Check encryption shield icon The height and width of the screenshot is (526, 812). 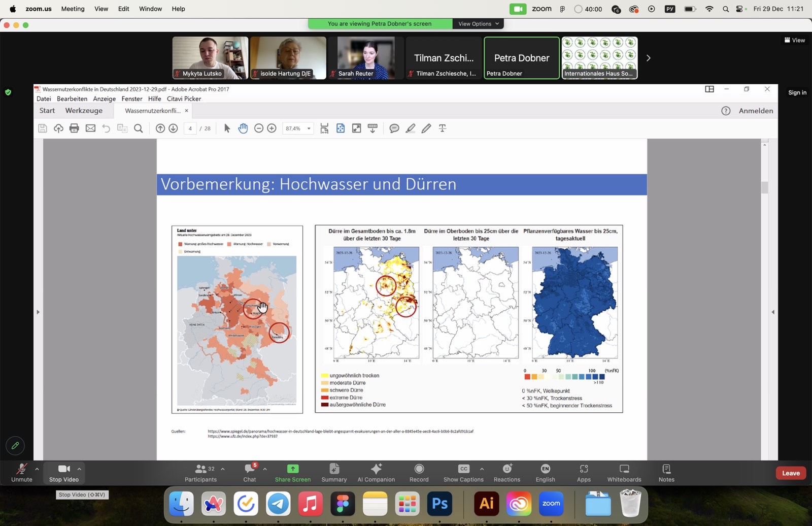click(8, 92)
